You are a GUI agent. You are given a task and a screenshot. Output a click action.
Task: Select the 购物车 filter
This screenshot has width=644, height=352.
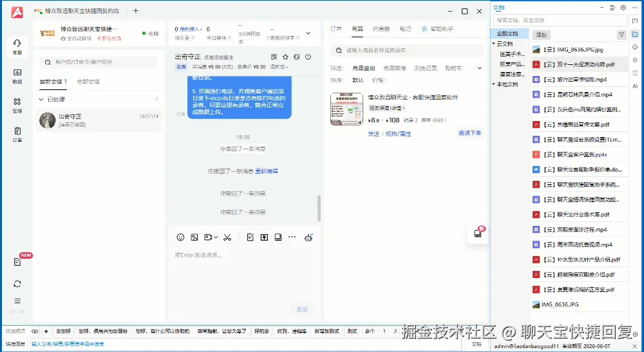click(453, 68)
